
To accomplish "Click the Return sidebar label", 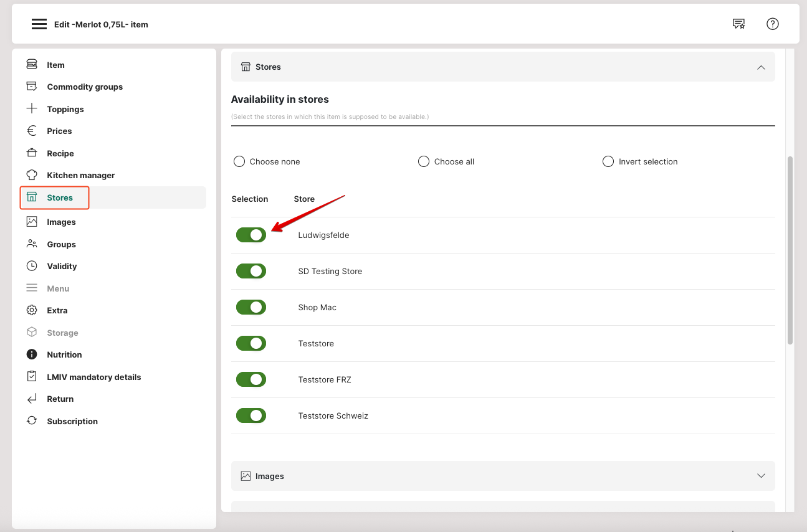I will [60, 399].
